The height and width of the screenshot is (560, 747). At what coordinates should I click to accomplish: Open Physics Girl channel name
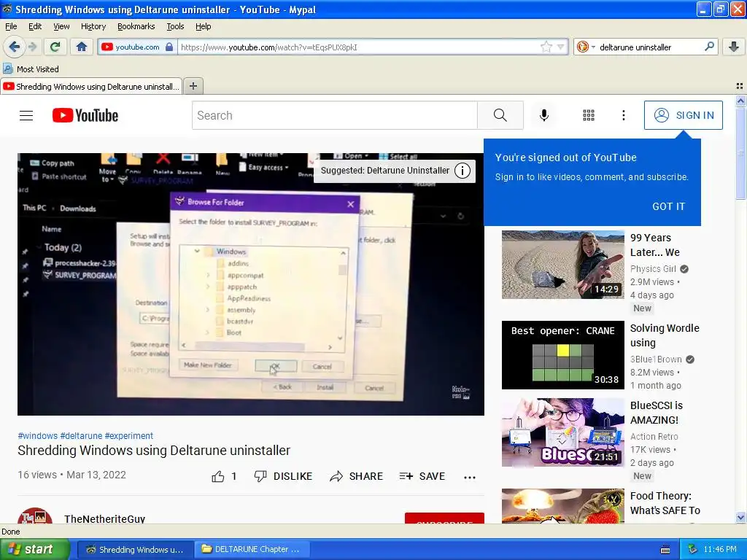(x=653, y=268)
